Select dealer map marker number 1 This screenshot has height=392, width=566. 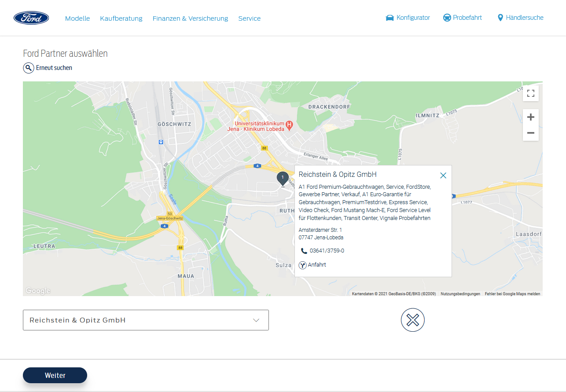283,178
